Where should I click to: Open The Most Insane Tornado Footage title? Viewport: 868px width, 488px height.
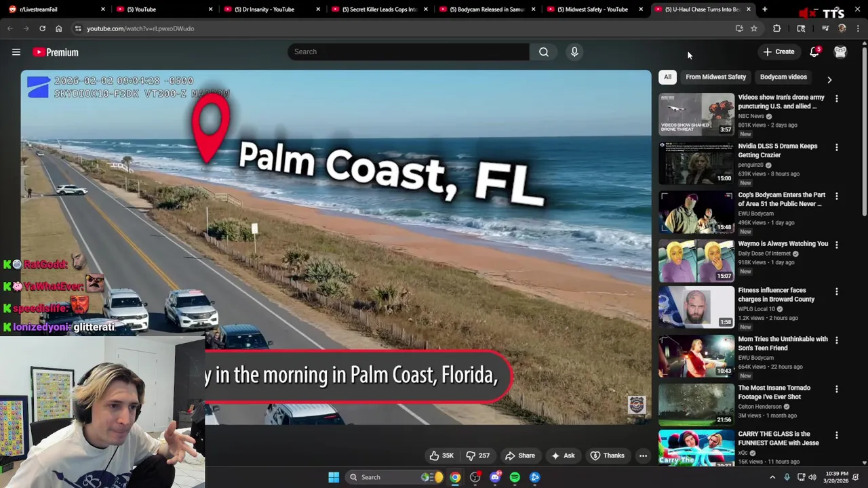774,392
